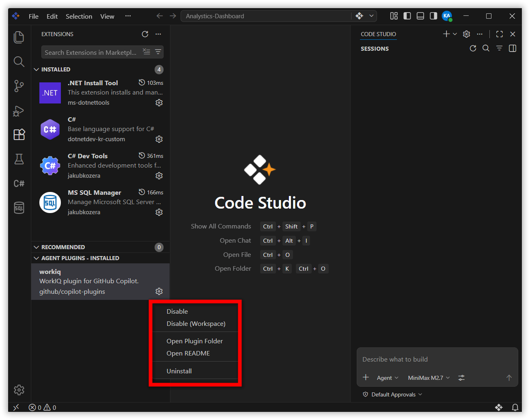Filter sessions list in Code Studio
530x420 pixels.
click(499, 48)
